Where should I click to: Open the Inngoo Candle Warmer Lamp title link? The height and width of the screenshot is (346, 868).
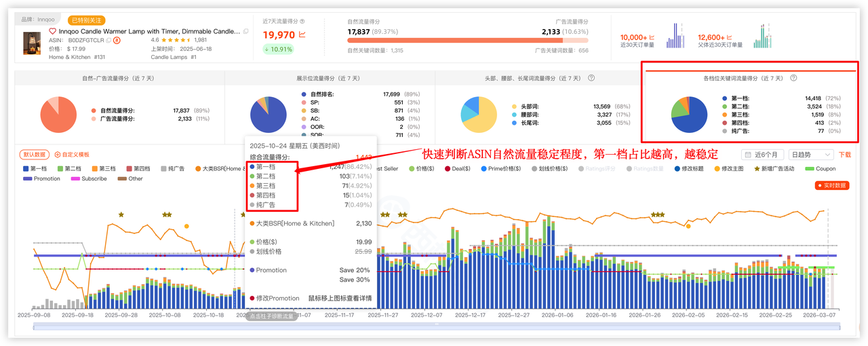pos(149,31)
